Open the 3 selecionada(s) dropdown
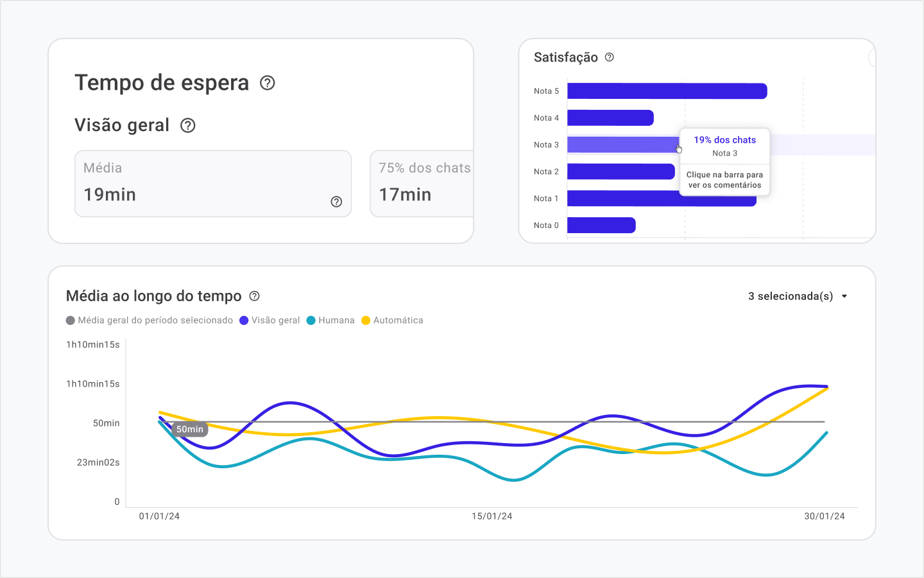 pyautogui.click(x=791, y=296)
